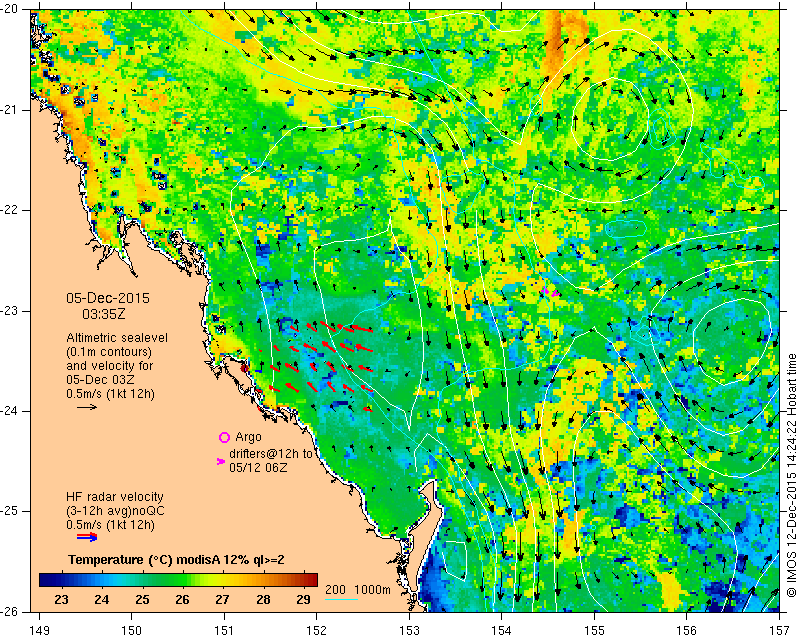Click the 'HF radar velocity' label
Screen dimensions: 800x640
coord(115,497)
